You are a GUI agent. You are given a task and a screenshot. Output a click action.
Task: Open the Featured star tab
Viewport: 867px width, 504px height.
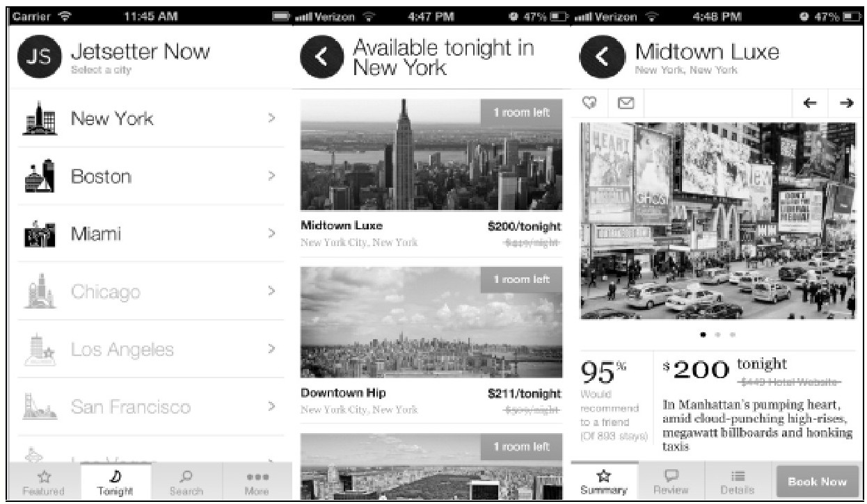click(43, 482)
